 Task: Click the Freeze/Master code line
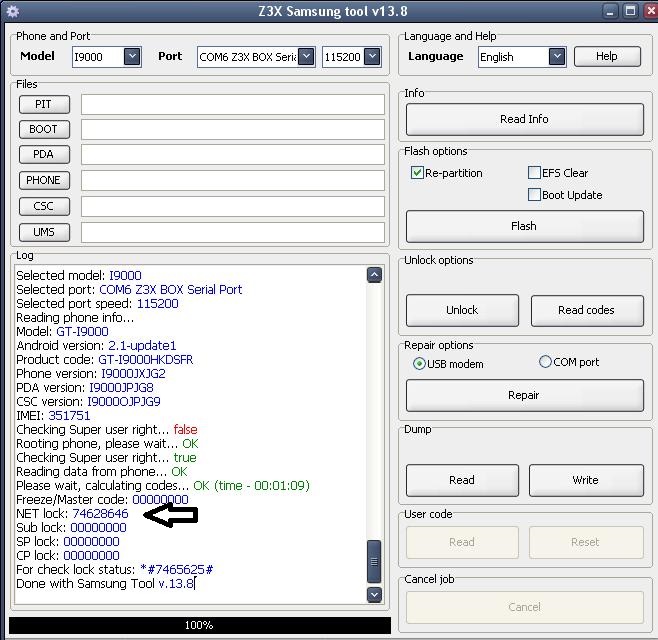coord(102,500)
